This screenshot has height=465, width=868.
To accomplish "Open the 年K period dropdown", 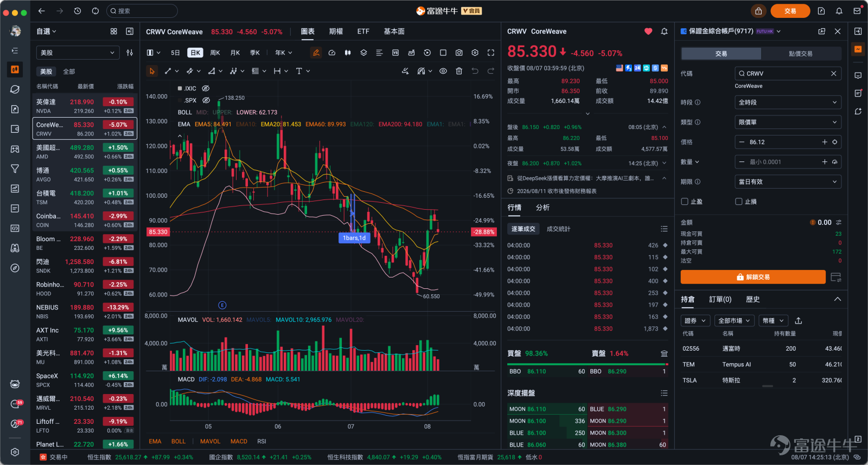I will click(284, 53).
